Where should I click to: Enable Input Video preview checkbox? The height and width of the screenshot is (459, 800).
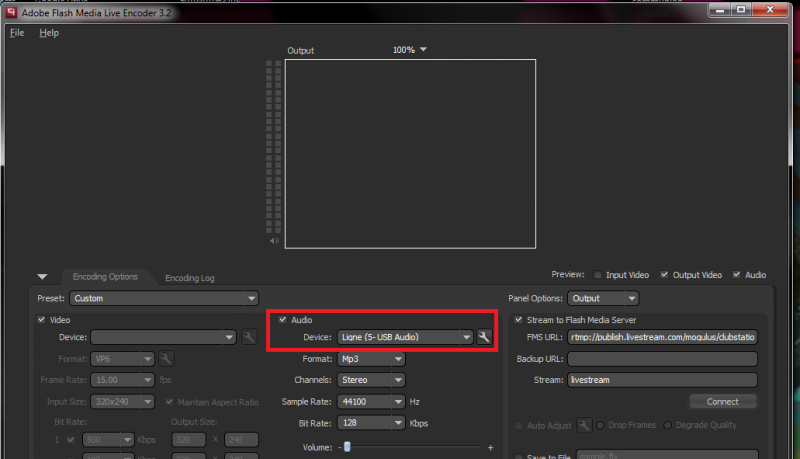(597, 275)
